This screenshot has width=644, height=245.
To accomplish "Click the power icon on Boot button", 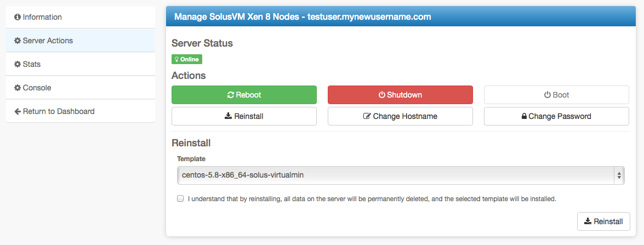I will point(547,95).
